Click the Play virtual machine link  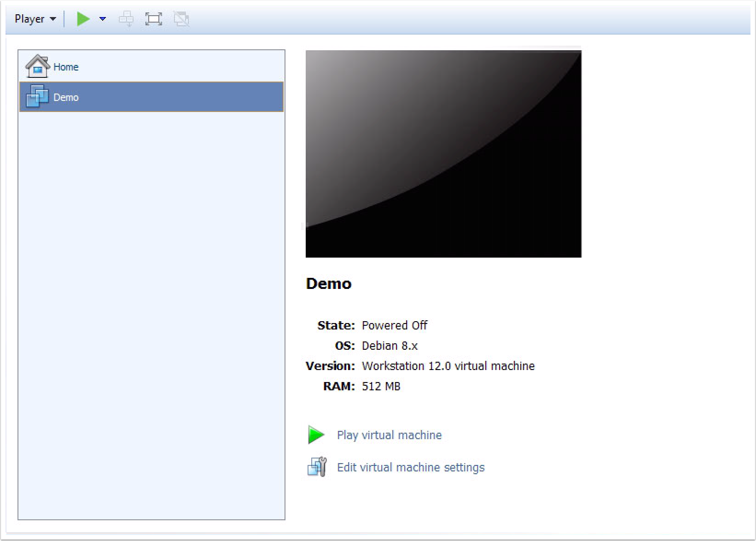pos(389,435)
